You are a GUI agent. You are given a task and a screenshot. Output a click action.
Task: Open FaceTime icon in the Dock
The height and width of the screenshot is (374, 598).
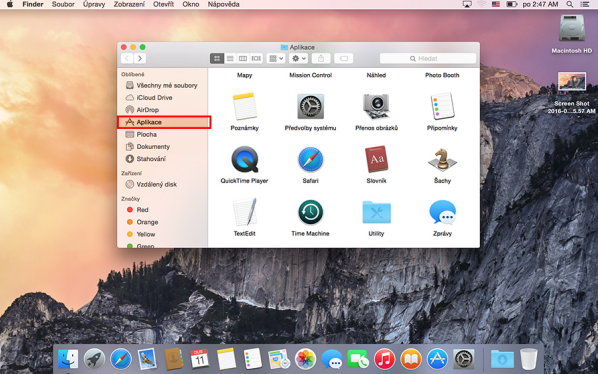[x=358, y=359]
